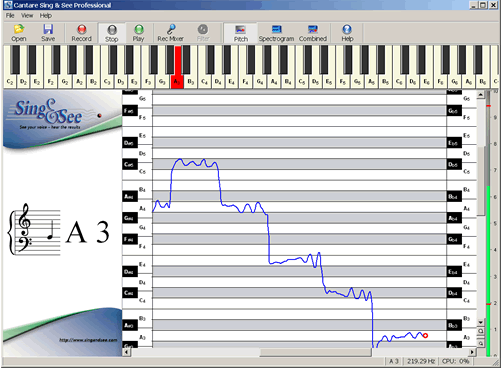Click the horizontal scrollbar thumb

click(x=316, y=352)
